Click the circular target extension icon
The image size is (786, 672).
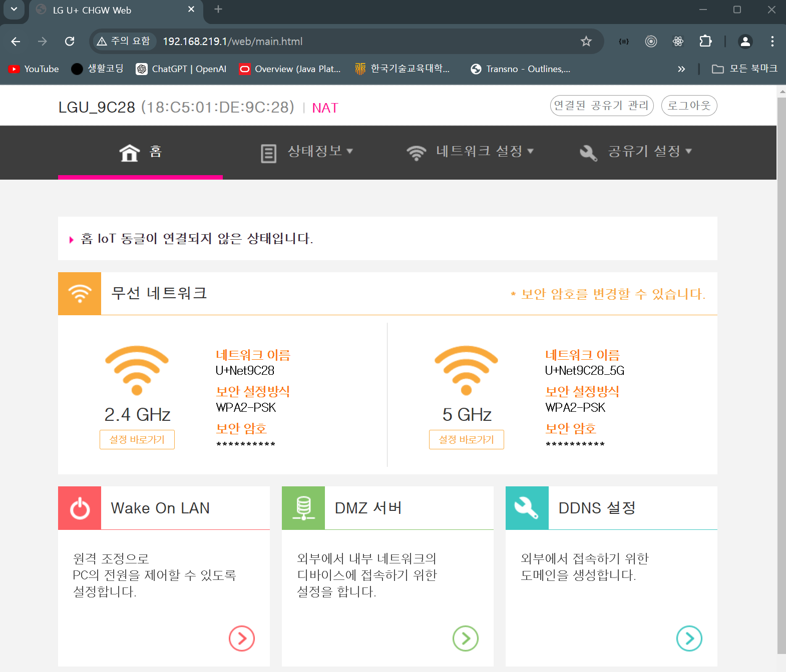pyautogui.click(x=651, y=42)
